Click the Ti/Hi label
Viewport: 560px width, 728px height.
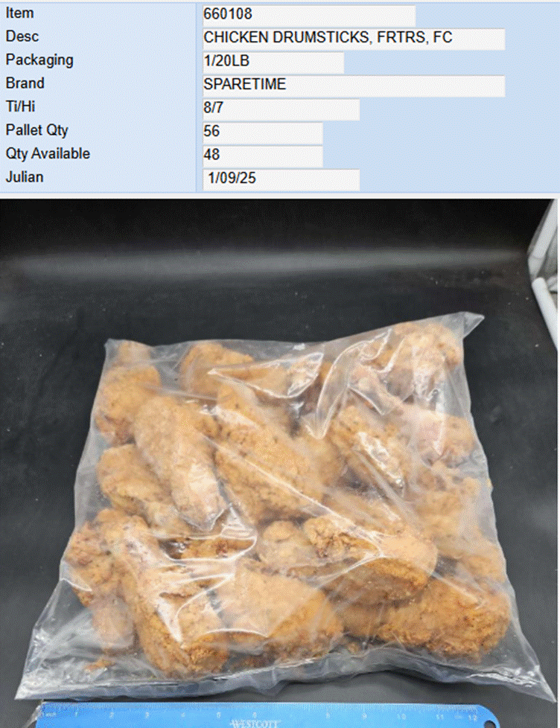20,106
